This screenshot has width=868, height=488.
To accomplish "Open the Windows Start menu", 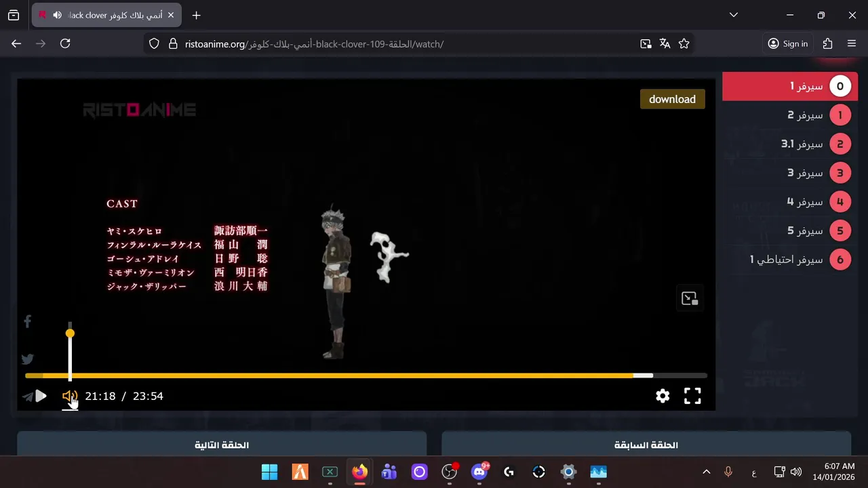I will pyautogui.click(x=269, y=472).
